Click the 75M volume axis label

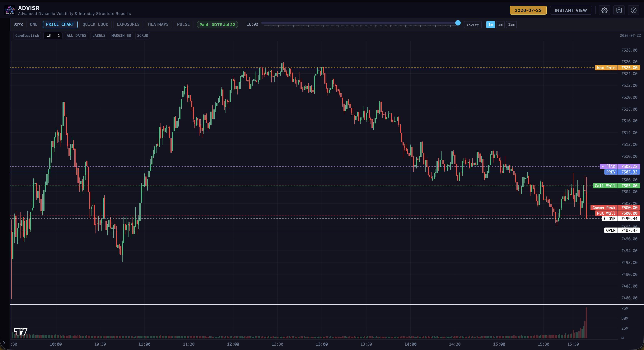point(624,308)
